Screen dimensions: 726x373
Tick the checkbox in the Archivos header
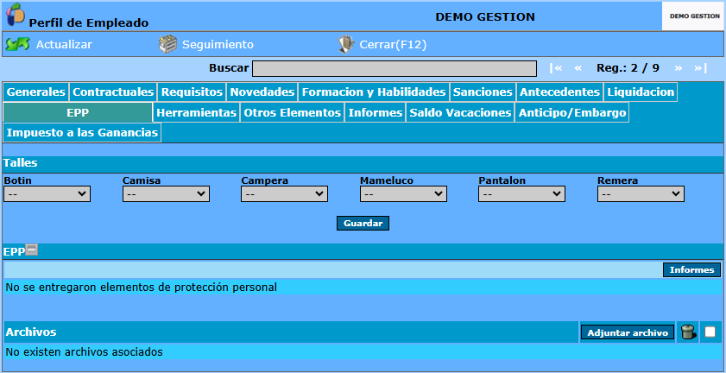[x=710, y=332]
